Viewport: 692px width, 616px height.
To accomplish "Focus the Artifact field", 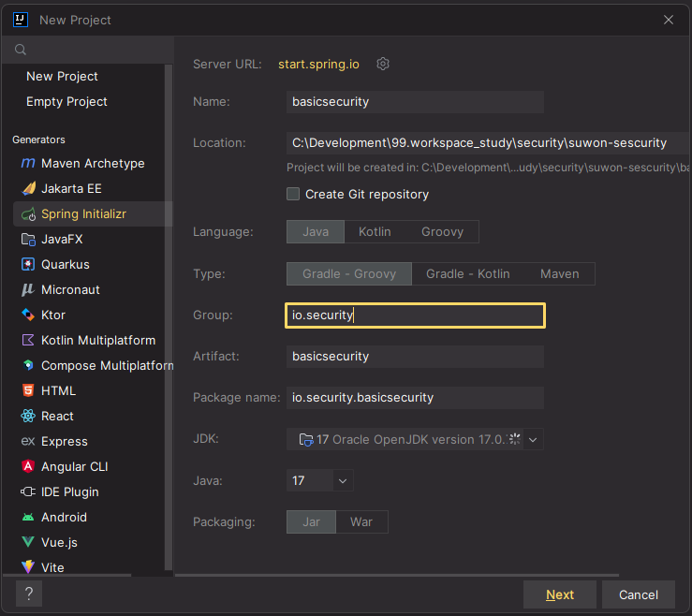I will pos(415,357).
